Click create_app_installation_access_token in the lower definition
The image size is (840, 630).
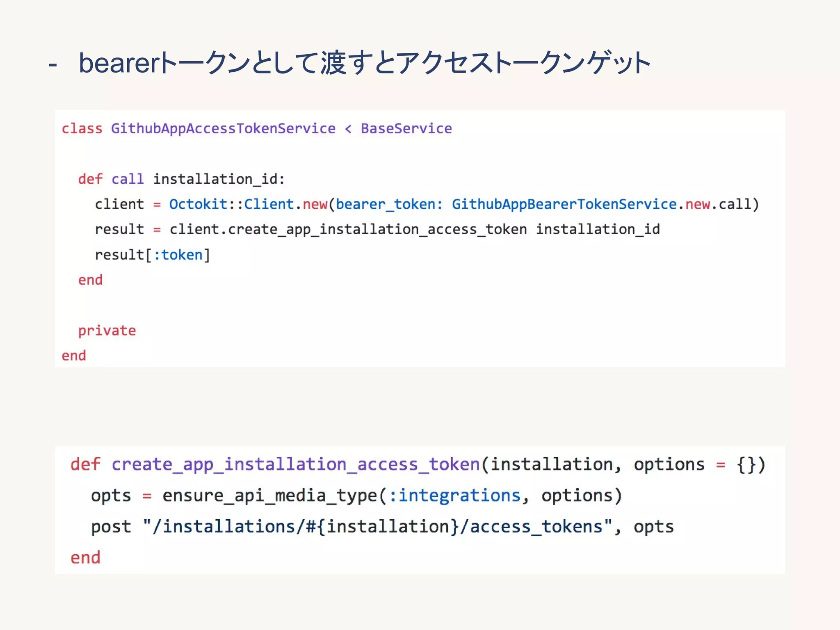pos(295,464)
